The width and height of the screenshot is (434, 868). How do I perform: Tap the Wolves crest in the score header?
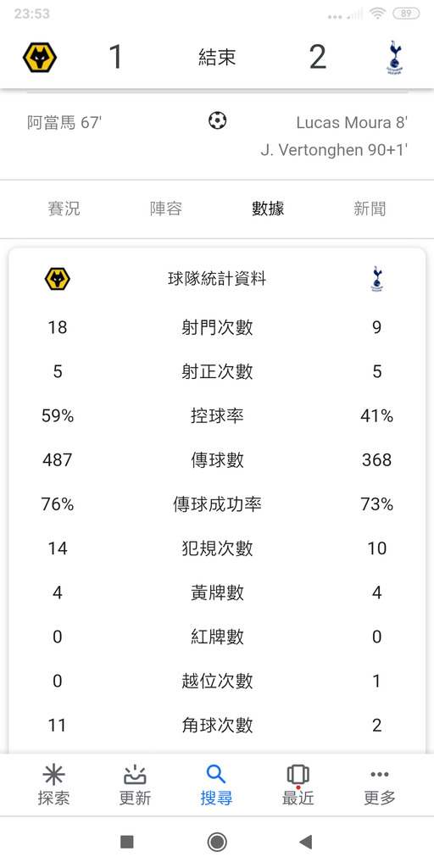pyautogui.click(x=39, y=57)
